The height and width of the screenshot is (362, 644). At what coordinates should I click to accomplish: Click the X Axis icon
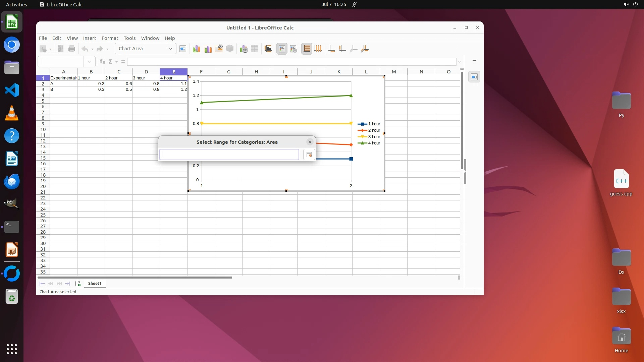pos(332,49)
